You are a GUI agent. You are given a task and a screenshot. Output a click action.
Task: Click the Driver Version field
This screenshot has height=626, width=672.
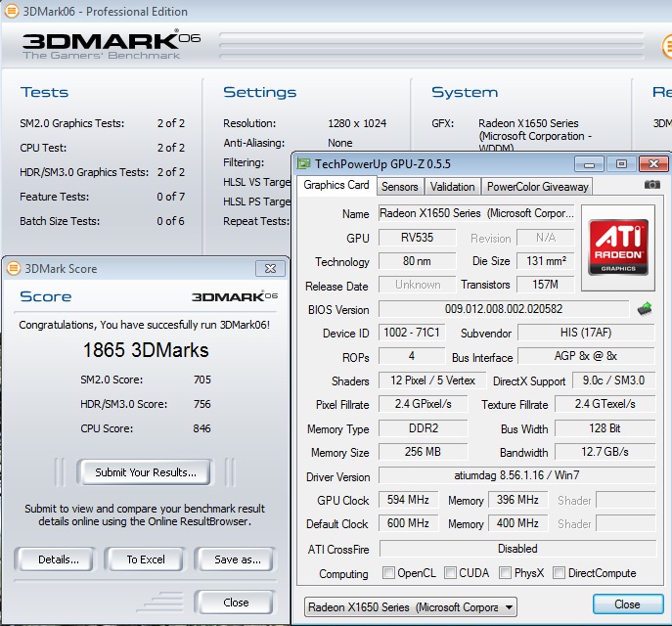click(516, 475)
